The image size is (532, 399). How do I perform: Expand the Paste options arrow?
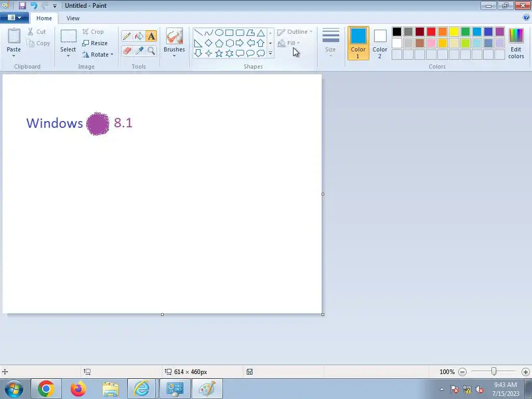pos(14,56)
